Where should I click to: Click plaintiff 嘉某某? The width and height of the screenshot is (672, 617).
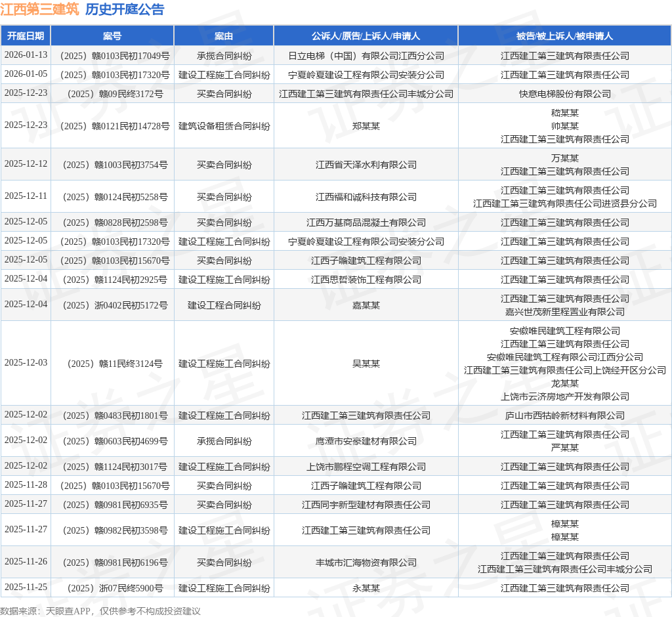click(x=366, y=305)
